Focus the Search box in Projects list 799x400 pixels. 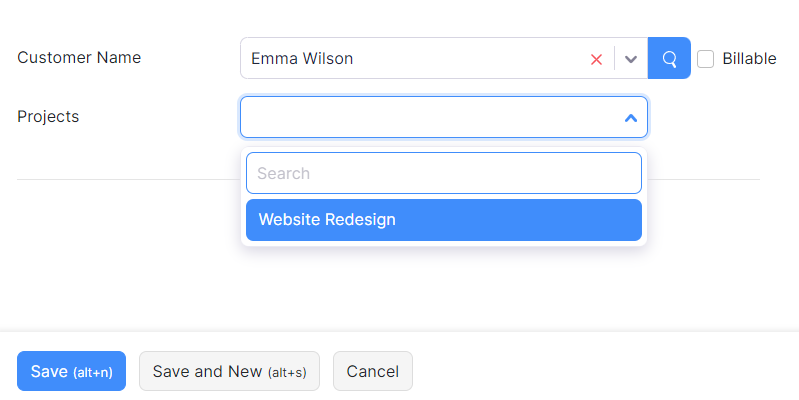(x=443, y=173)
